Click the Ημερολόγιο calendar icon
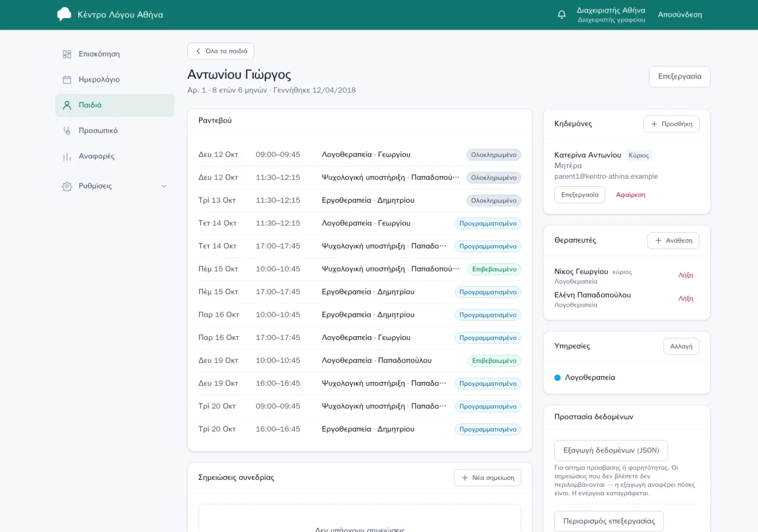 tap(67, 79)
